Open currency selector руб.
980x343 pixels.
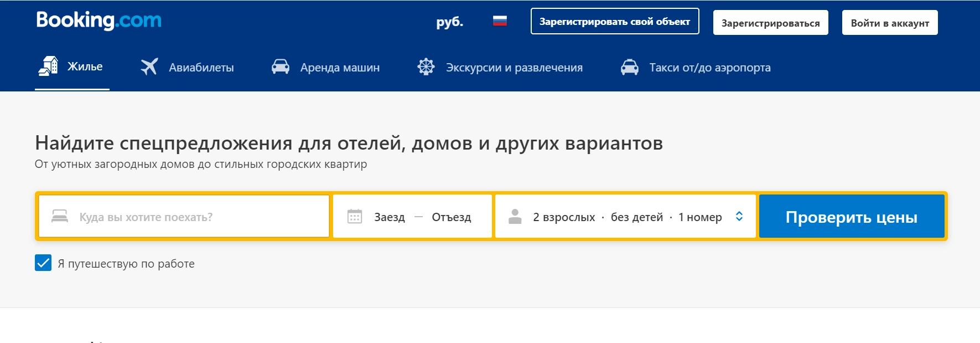click(449, 22)
